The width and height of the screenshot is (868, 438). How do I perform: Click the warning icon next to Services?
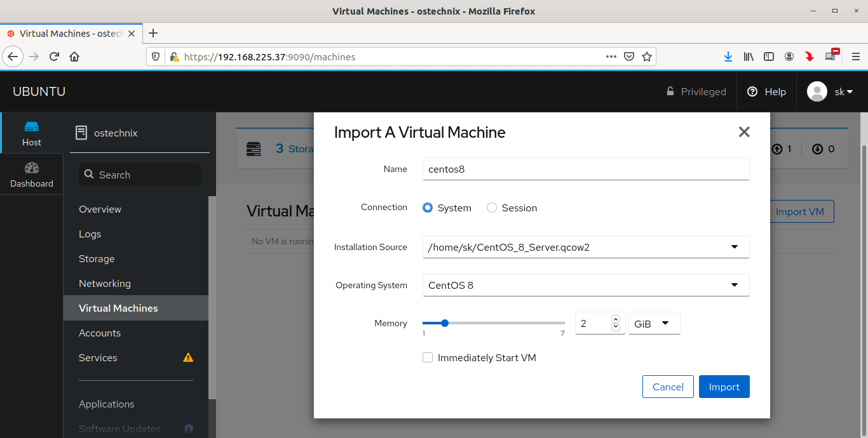click(x=187, y=357)
